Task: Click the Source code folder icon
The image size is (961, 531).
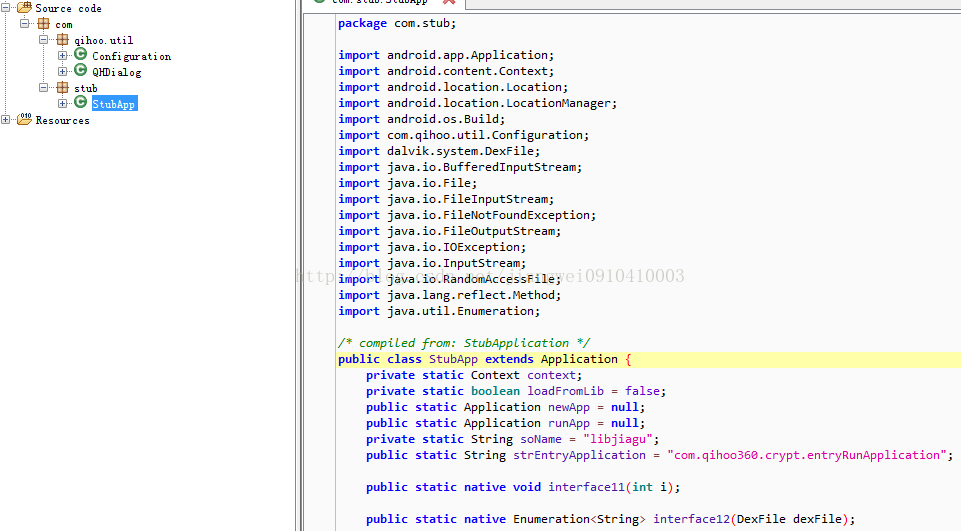Action: click(x=24, y=7)
